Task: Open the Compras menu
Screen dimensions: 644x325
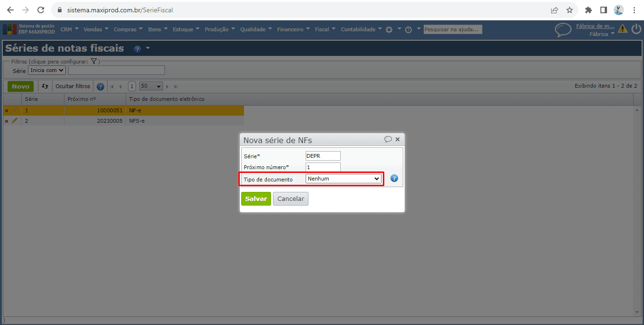Action: [x=128, y=29]
